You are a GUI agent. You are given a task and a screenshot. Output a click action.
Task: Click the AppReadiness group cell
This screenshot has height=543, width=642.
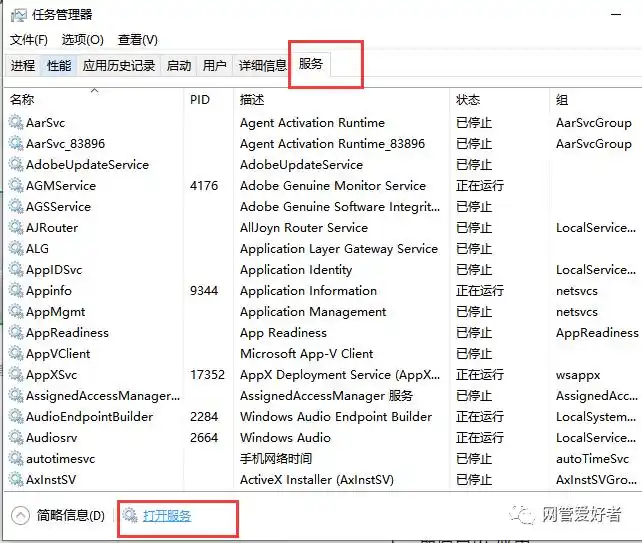597,333
